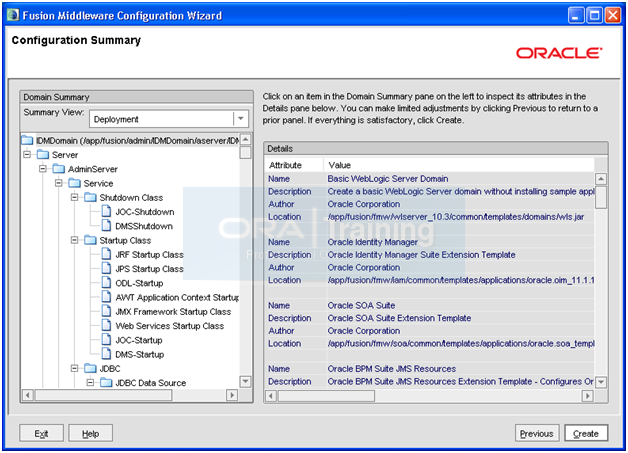Screen dimensions: 628x453
Task: Click the JOC-Shutdown document icon
Action: pyautogui.click(x=106, y=211)
